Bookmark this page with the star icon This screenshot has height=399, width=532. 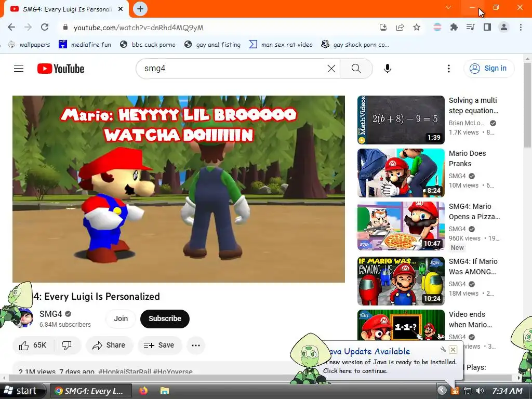pyautogui.click(x=417, y=28)
